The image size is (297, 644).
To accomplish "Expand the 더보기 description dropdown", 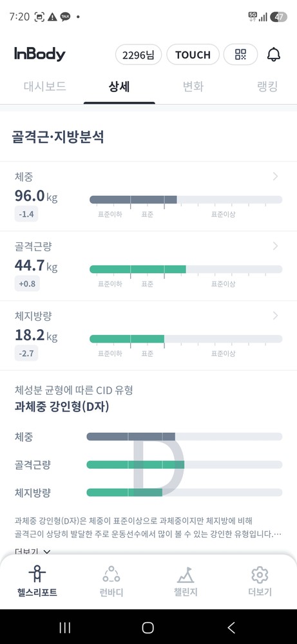I will [32, 551].
